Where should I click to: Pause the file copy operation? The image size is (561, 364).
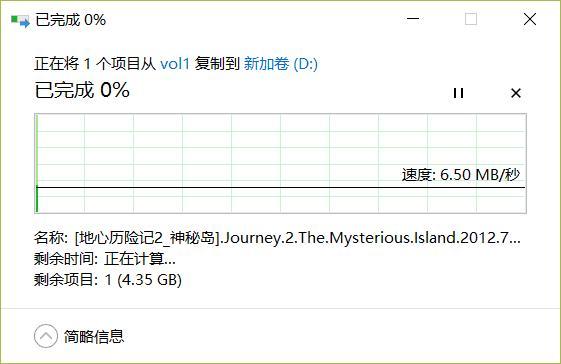click(x=458, y=93)
